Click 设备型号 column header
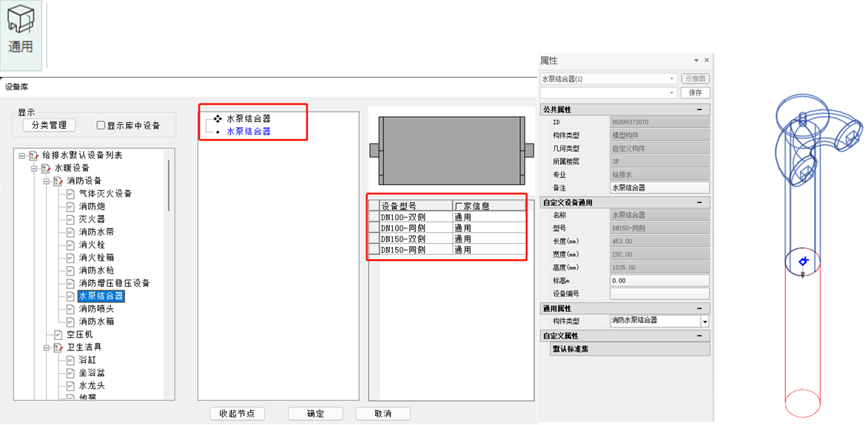This screenshot has height=425, width=868. (x=416, y=205)
